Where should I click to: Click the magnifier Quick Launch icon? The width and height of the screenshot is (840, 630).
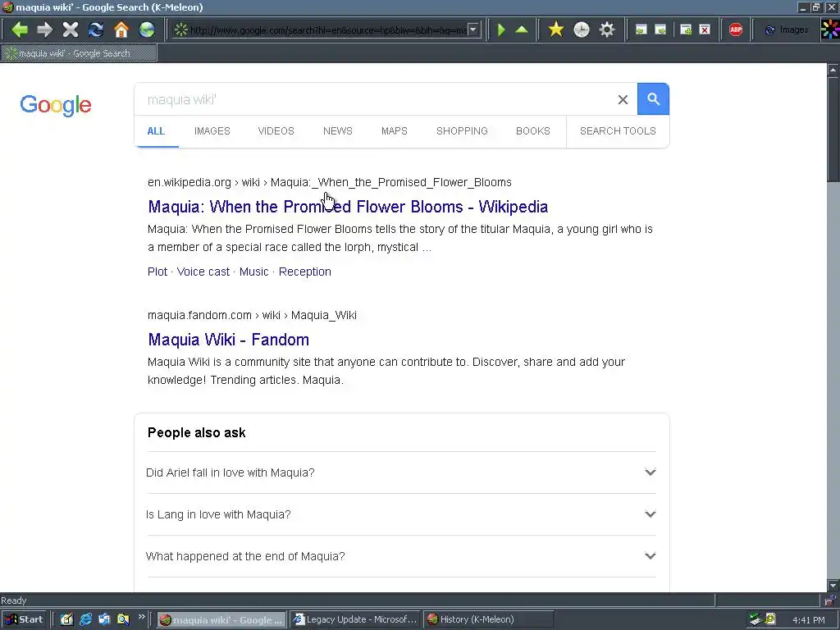coord(123,620)
